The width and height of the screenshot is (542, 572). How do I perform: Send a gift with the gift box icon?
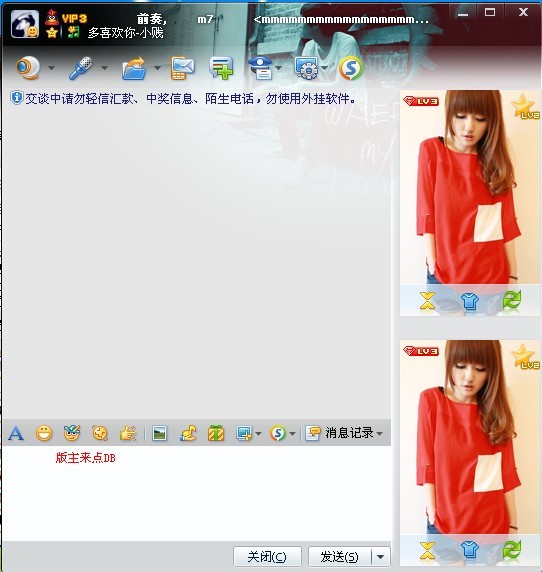pos(216,433)
